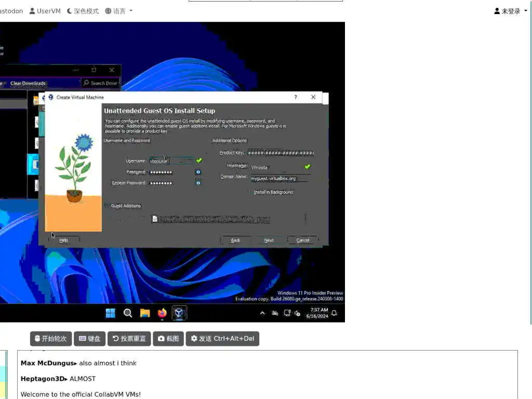Screen dimensions: 532x399
Task: Click the 发送 Ctrl+Alt+Del button
Action: coord(222,339)
